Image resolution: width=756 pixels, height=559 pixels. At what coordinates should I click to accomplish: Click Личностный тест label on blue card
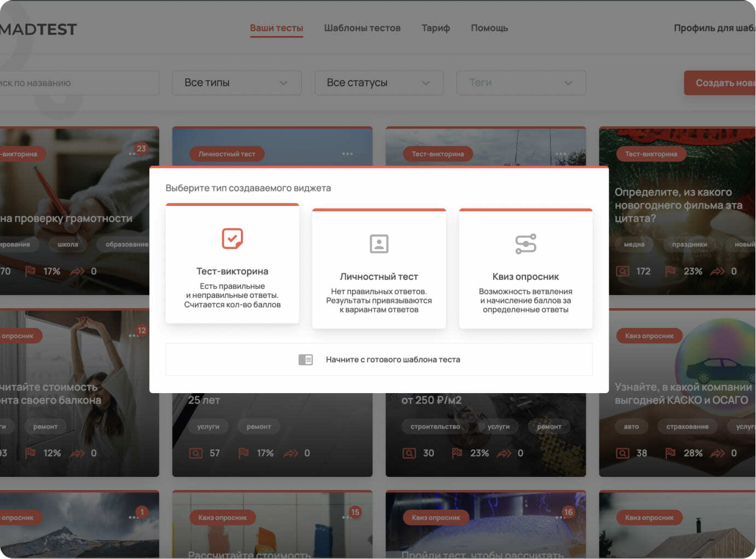click(x=227, y=154)
